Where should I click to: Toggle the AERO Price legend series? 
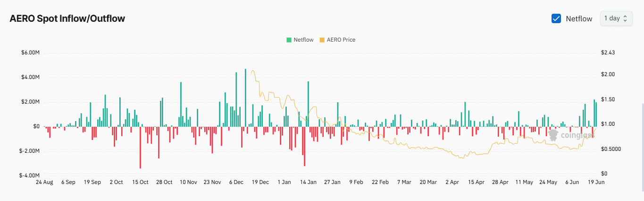tap(337, 40)
